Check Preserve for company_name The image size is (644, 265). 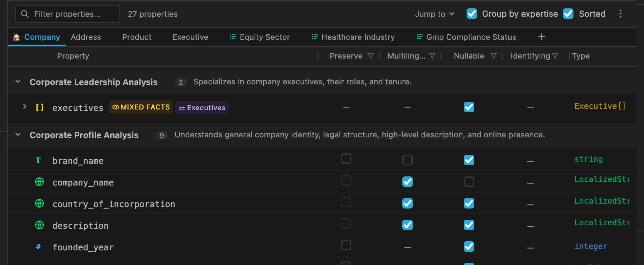pos(346,180)
